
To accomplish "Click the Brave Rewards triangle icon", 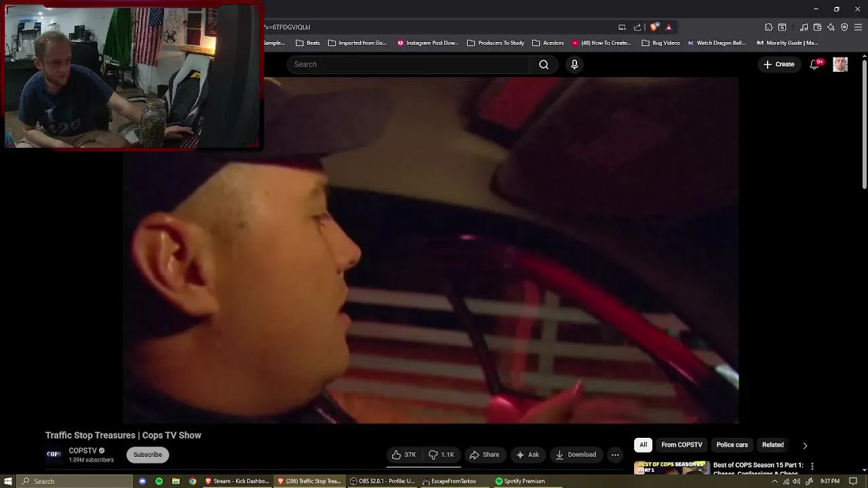I will pos(669,27).
